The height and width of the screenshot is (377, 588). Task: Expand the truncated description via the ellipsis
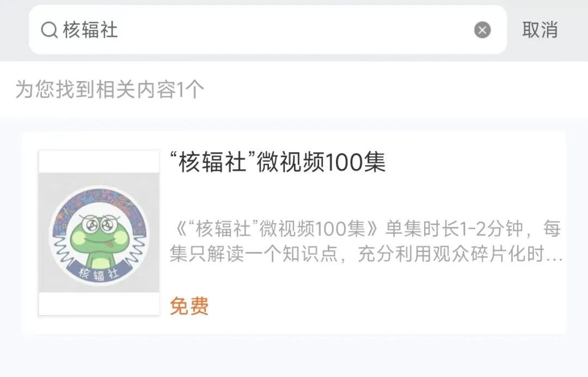pyautogui.click(x=554, y=258)
